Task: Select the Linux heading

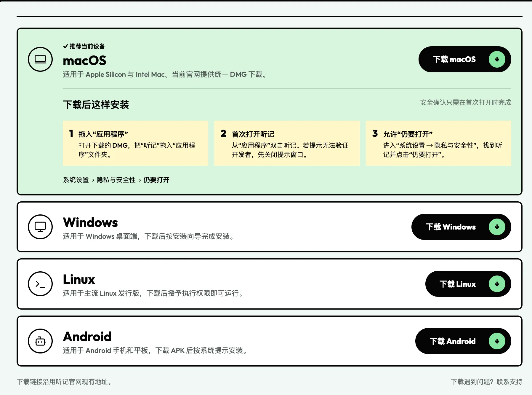Action: click(79, 279)
